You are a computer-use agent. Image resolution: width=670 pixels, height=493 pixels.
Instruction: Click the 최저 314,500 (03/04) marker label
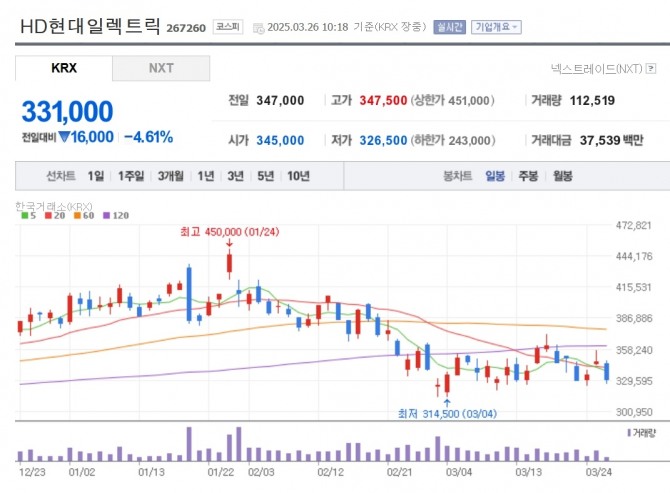point(447,414)
